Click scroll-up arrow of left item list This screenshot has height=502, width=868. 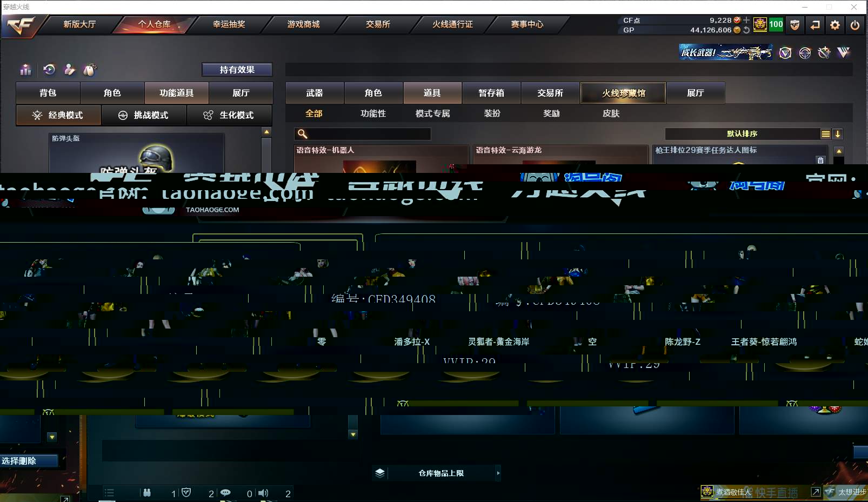(266, 132)
